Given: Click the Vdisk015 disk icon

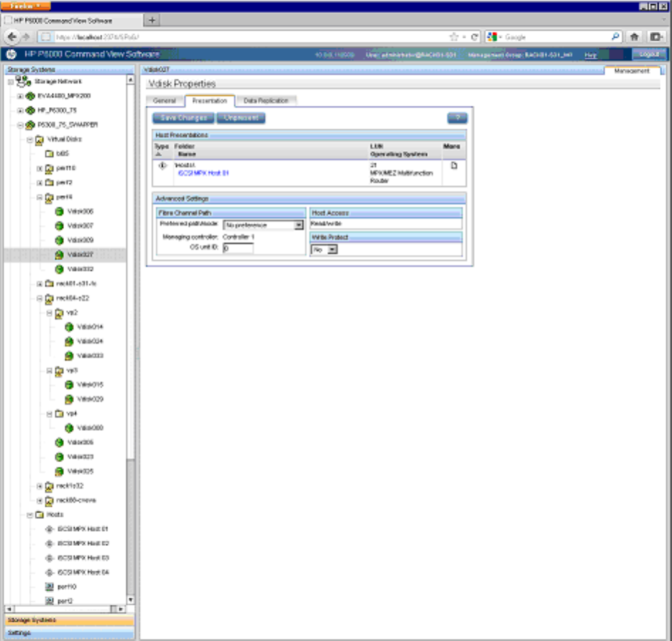Looking at the screenshot, I should pos(69,385).
